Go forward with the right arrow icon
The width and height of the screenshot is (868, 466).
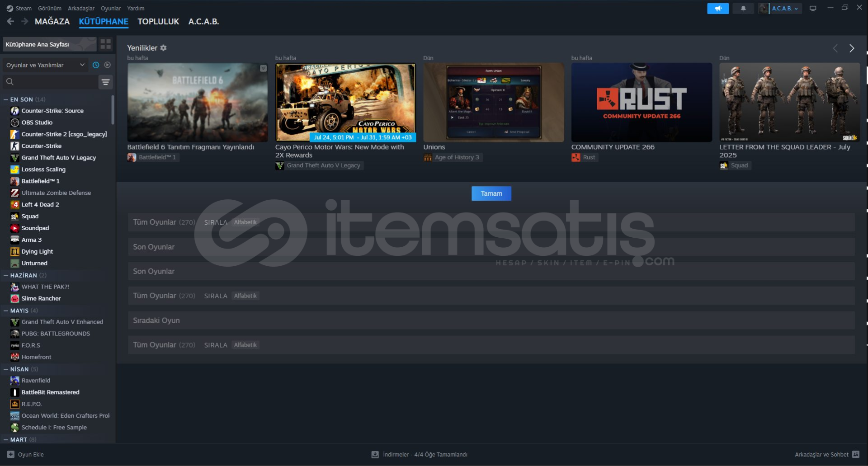pos(25,21)
